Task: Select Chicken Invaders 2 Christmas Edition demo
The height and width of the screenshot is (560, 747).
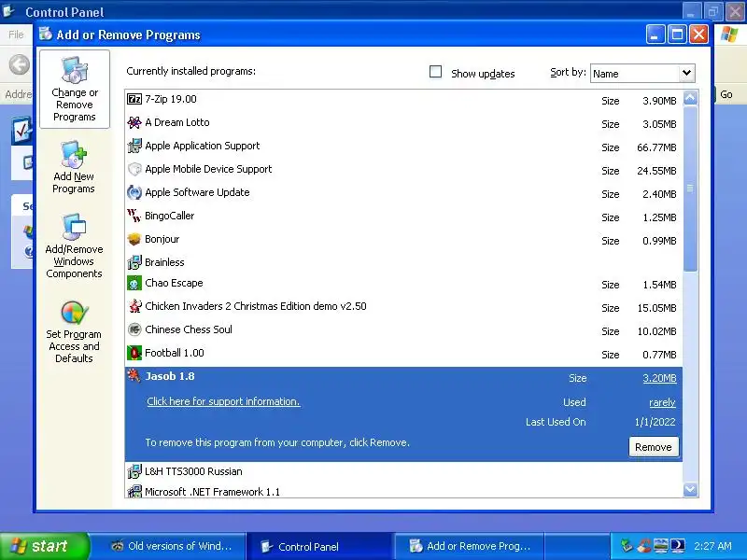Action: click(x=403, y=307)
